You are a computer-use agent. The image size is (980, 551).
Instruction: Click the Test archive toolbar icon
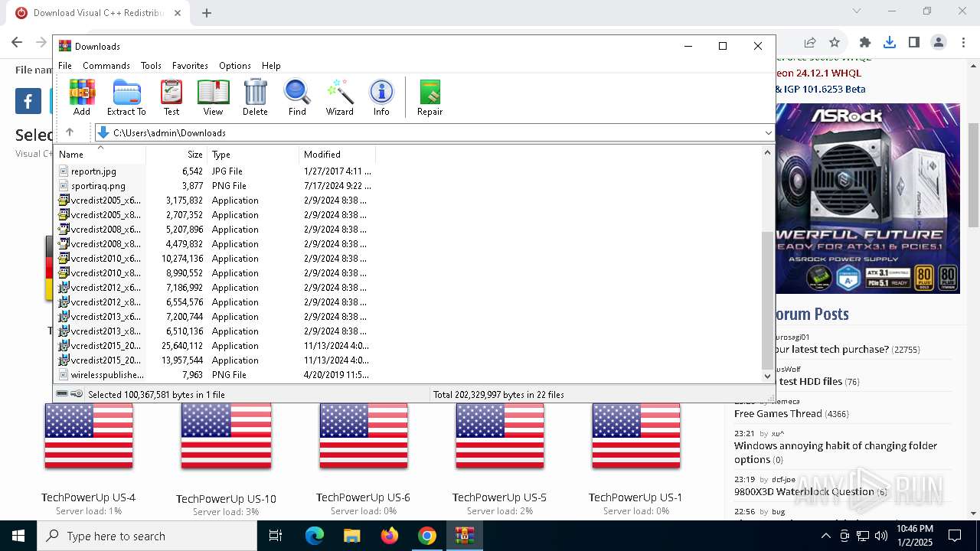click(x=171, y=97)
